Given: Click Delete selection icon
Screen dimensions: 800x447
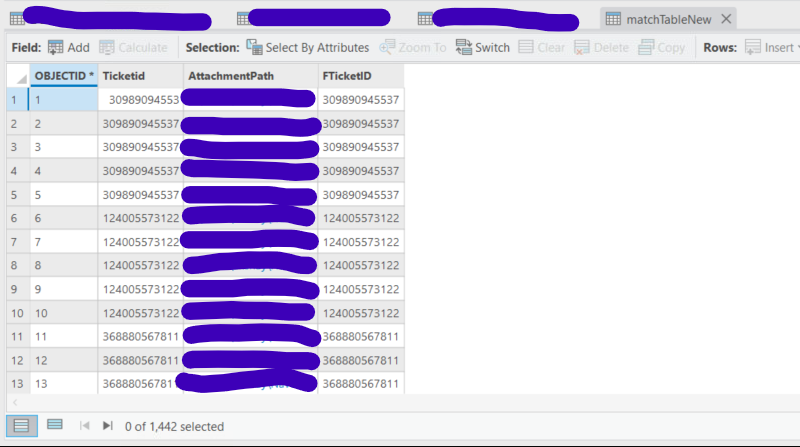Looking at the screenshot, I should click(x=582, y=47).
